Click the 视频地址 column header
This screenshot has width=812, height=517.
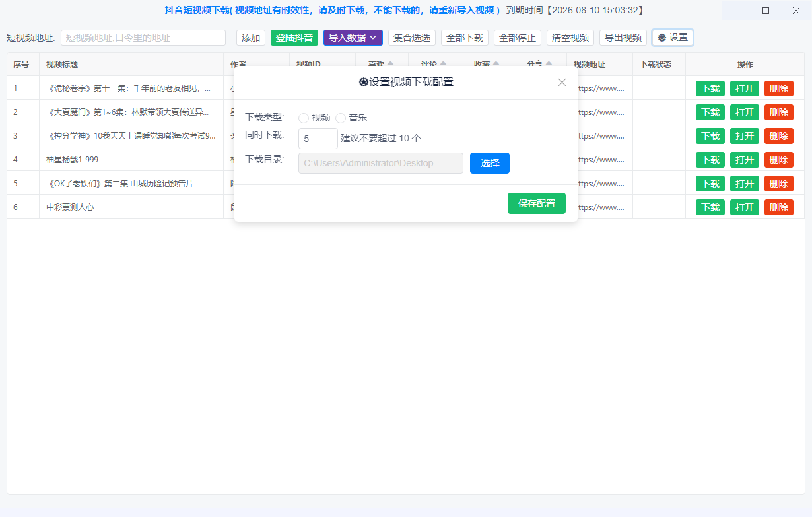coord(599,64)
